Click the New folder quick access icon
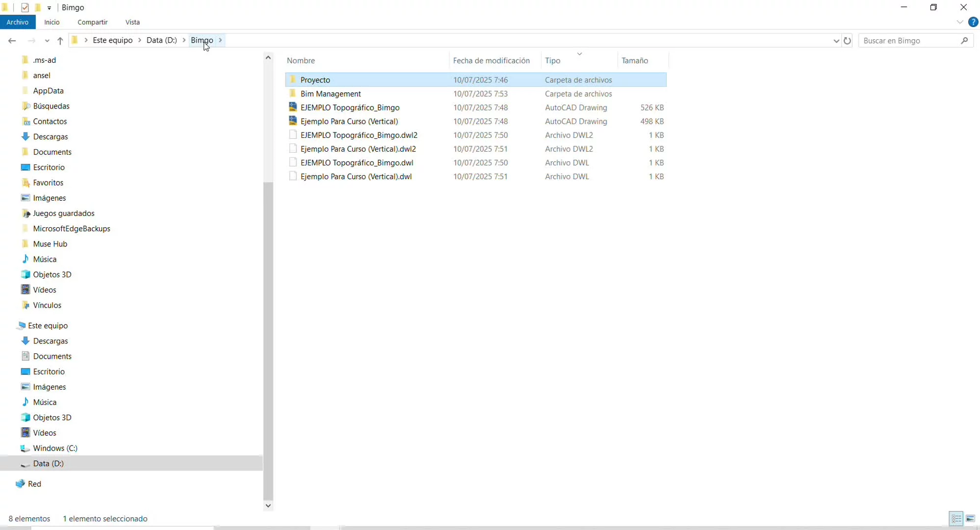 pos(38,7)
